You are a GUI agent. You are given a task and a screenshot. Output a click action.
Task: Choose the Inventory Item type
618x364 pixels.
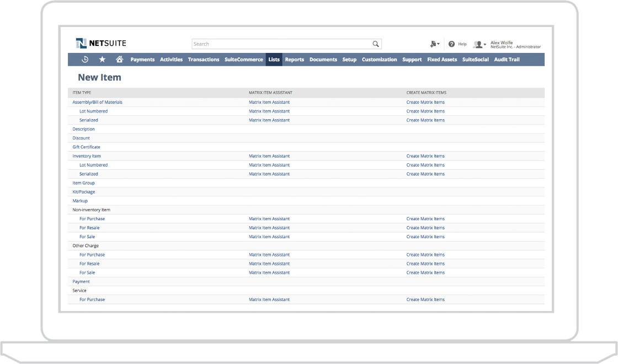[87, 156]
